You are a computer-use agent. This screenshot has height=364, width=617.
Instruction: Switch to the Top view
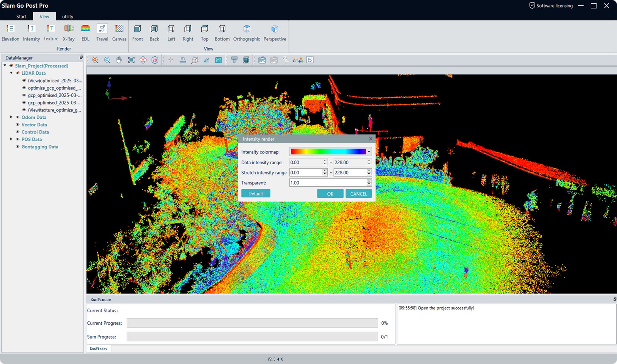click(x=204, y=33)
